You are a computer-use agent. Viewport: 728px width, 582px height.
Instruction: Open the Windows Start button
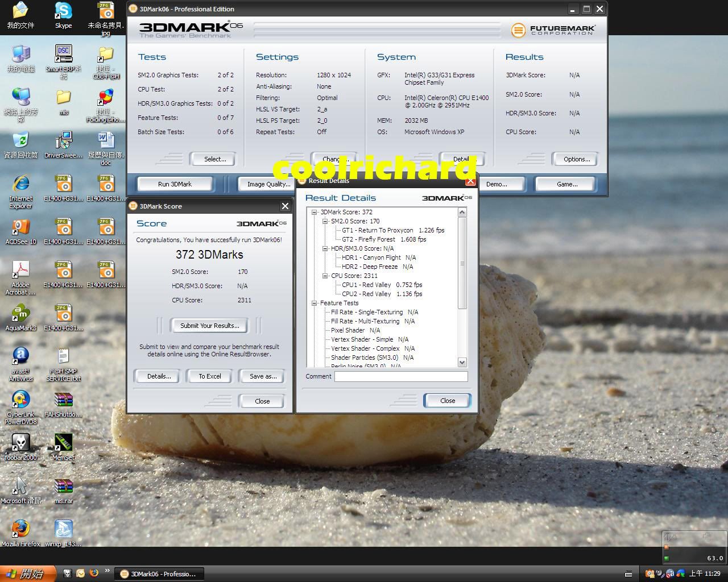point(28,573)
